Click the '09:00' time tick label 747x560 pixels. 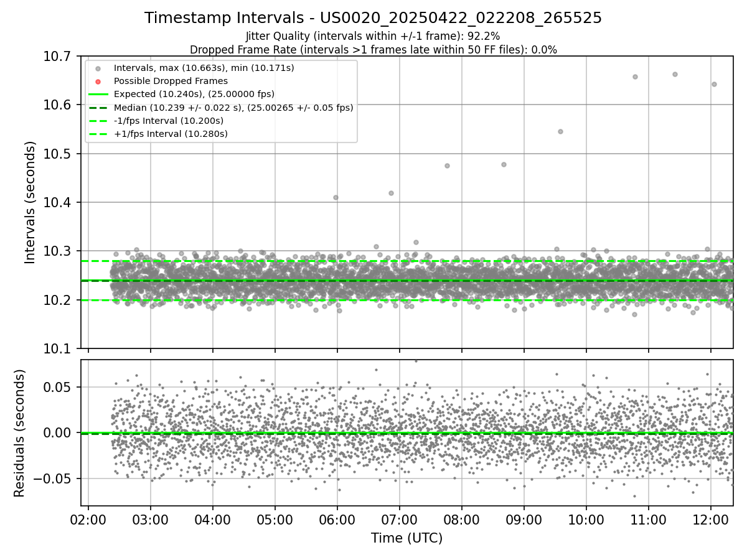[524, 520]
